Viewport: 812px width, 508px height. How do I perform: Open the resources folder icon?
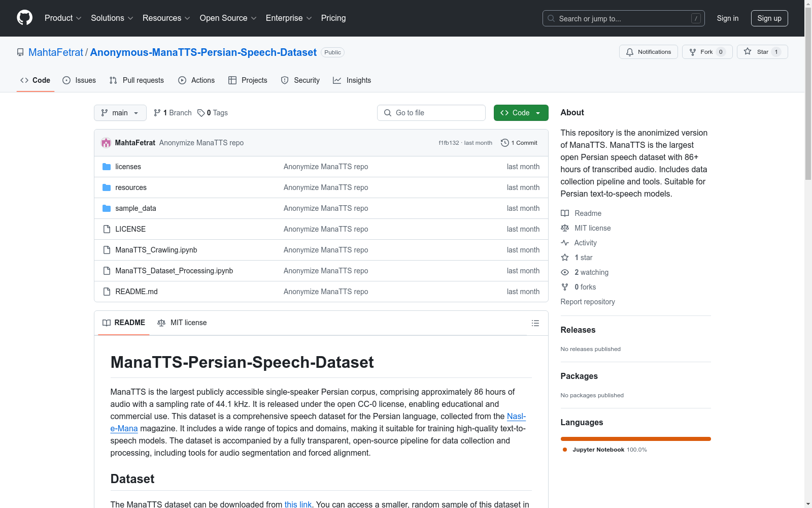pyautogui.click(x=107, y=187)
